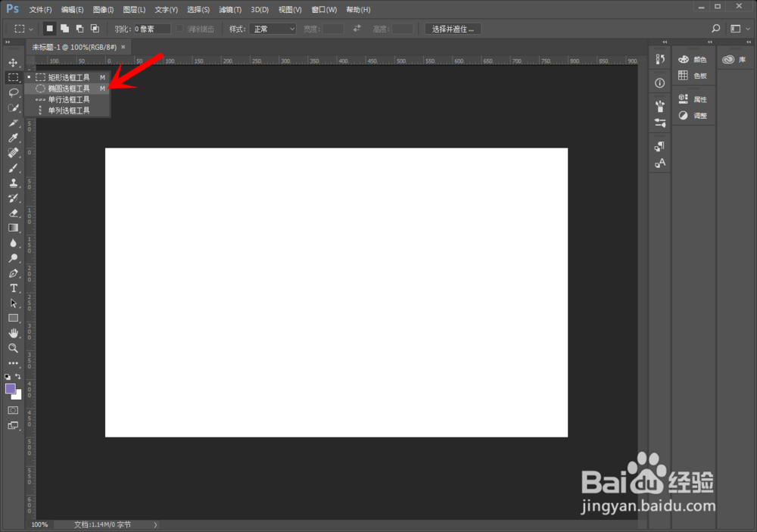Select the Path Selection tool
Viewport: 757px width, 532px height.
tap(13, 303)
